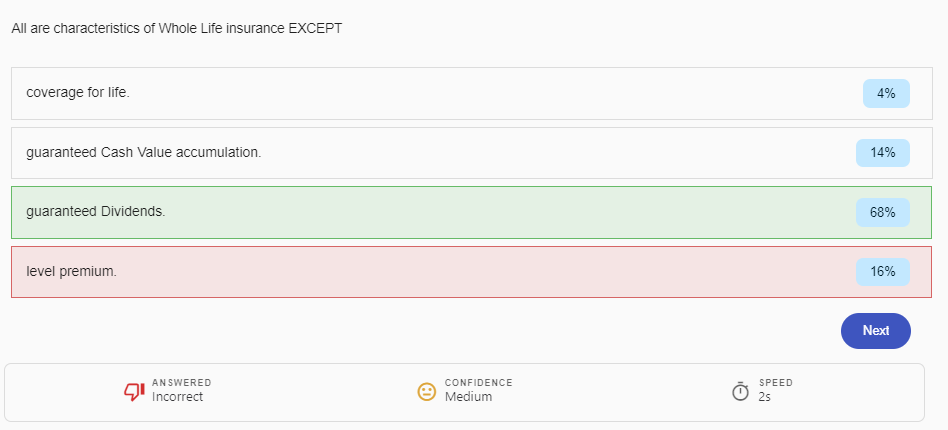Click the red thumbs-down Answered icon
This screenshot has width=948, height=430.
[134, 391]
